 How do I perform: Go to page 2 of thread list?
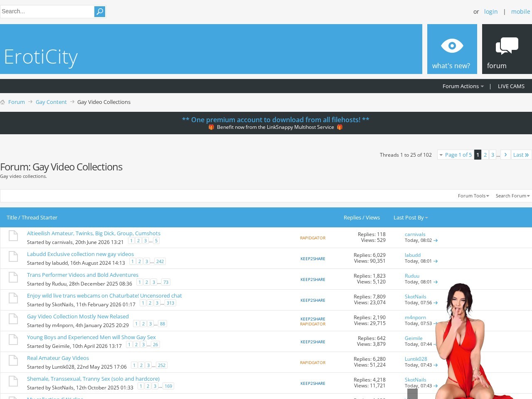pos(485,155)
